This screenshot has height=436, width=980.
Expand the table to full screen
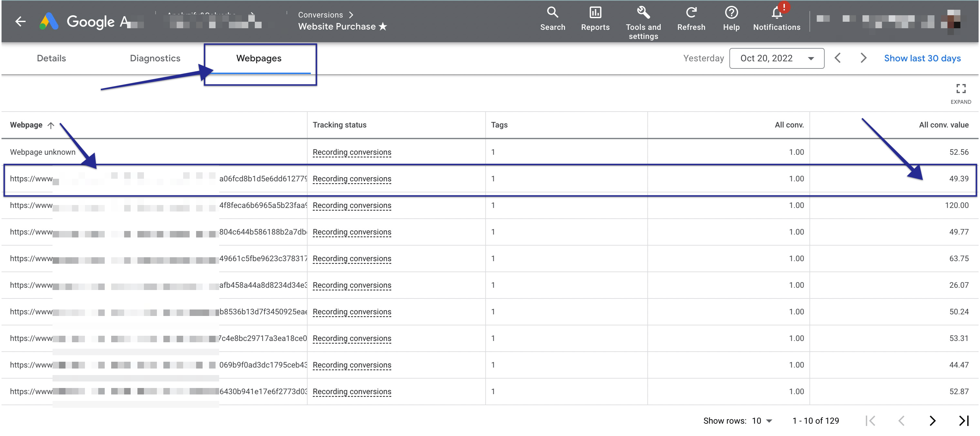pyautogui.click(x=961, y=93)
